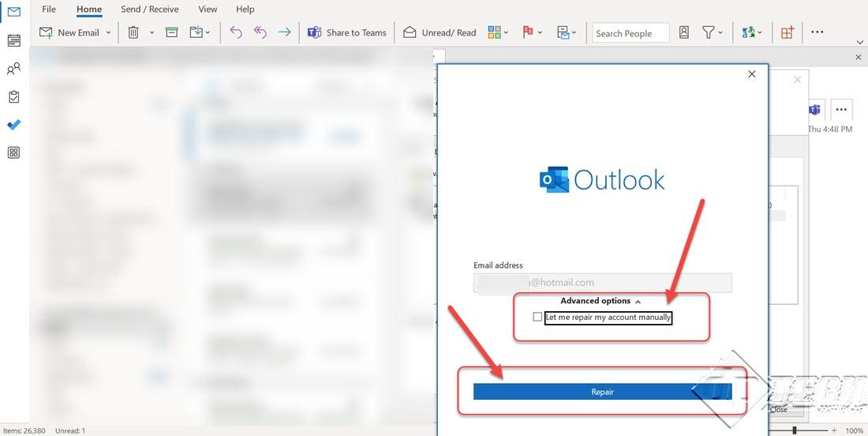Click the Delete trash can icon
This screenshot has height=436, width=868.
[133, 32]
